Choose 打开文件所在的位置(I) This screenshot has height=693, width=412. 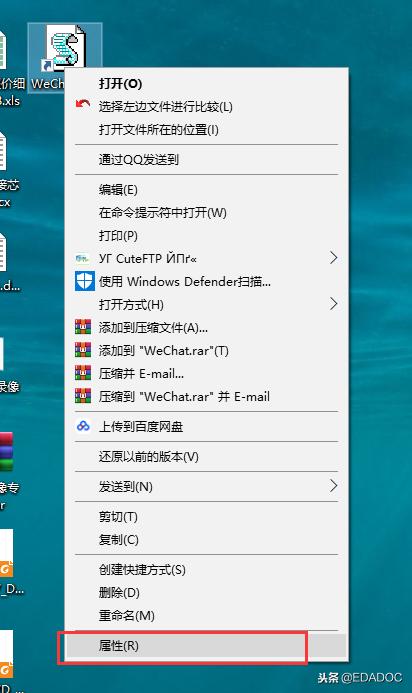(x=206, y=129)
